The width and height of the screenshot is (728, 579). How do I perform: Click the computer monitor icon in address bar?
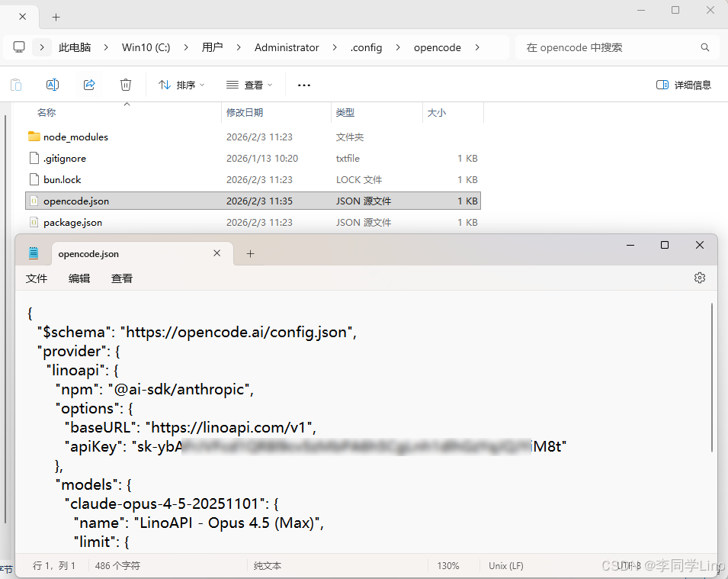click(x=19, y=47)
